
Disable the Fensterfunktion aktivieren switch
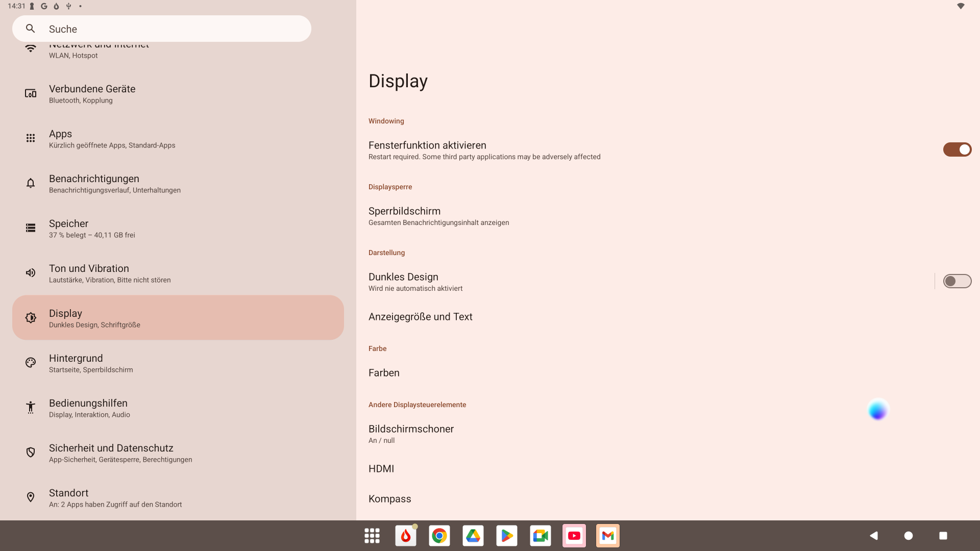tap(957, 149)
